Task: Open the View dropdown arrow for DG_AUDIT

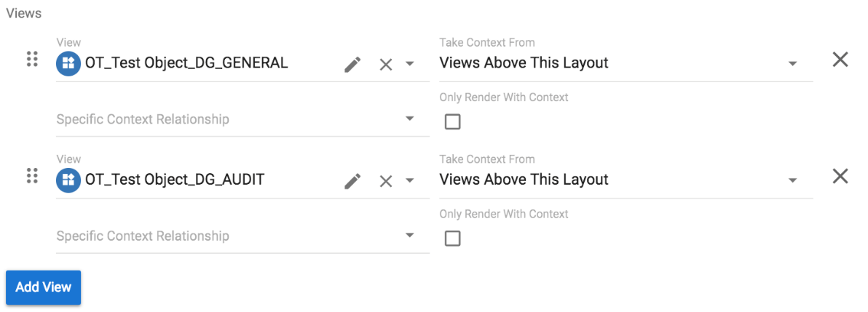Action: (410, 180)
